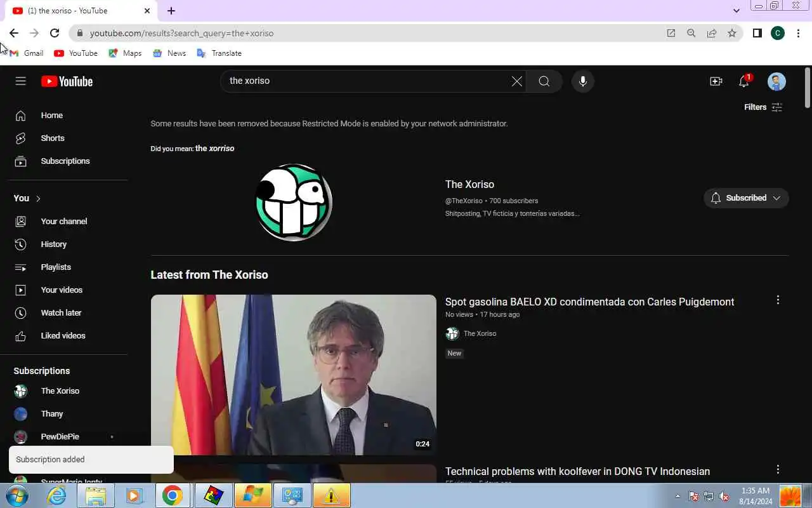Open the News bookmark
Image resolution: width=812 pixels, height=508 pixels.
tap(169, 53)
